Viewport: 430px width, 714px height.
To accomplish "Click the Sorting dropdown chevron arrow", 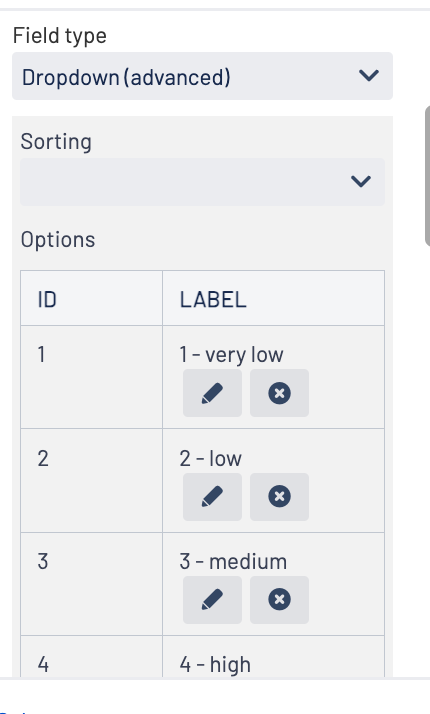I will pyautogui.click(x=361, y=182).
